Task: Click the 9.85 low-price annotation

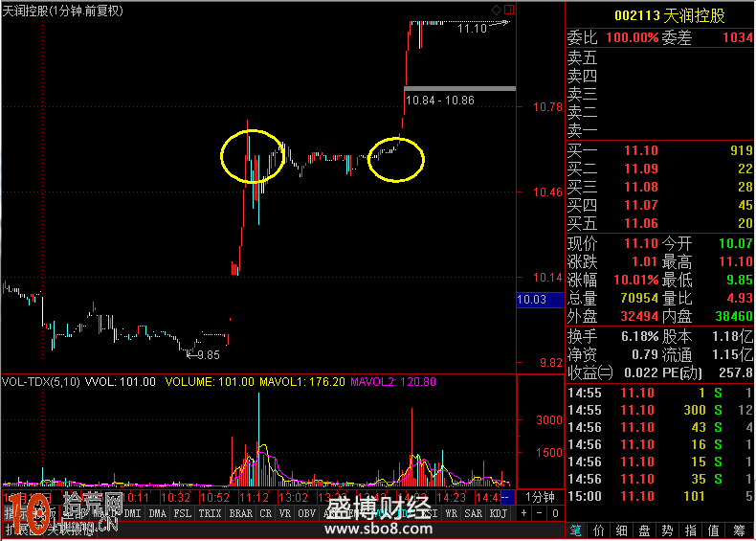Action: click(209, 355)
